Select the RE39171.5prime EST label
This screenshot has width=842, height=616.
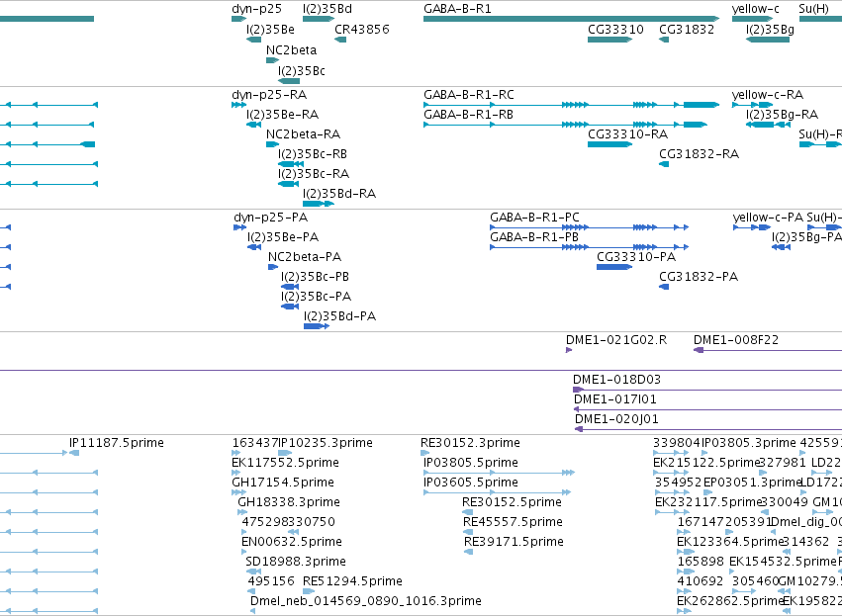(x=514, y=543)
